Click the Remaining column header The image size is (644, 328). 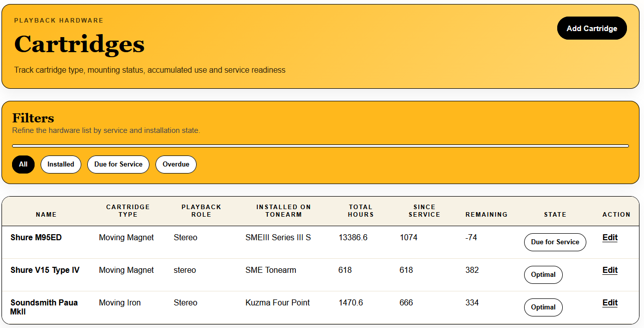[487, 215]
